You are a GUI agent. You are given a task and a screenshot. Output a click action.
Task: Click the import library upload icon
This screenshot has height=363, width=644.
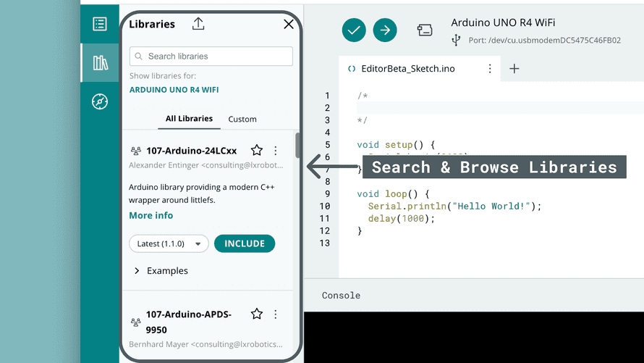click(198, 24)
